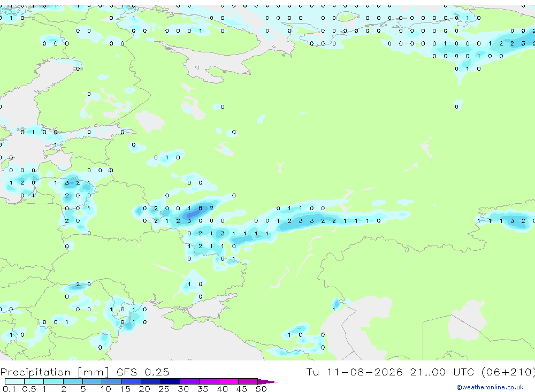Image resolution: width=535 pixels, height=392 pixels.
Task: Click the 'Tu 11-08-2026' date text
Action: 355,372
